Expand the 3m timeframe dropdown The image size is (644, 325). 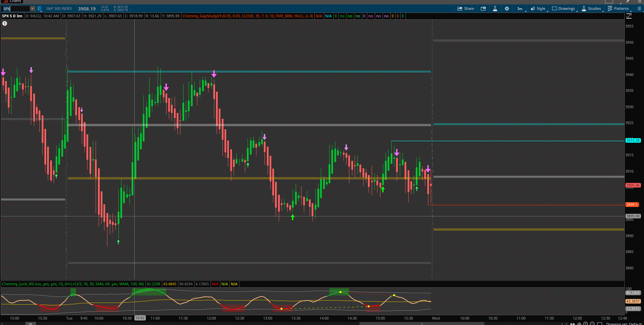(x=520, y=8)
